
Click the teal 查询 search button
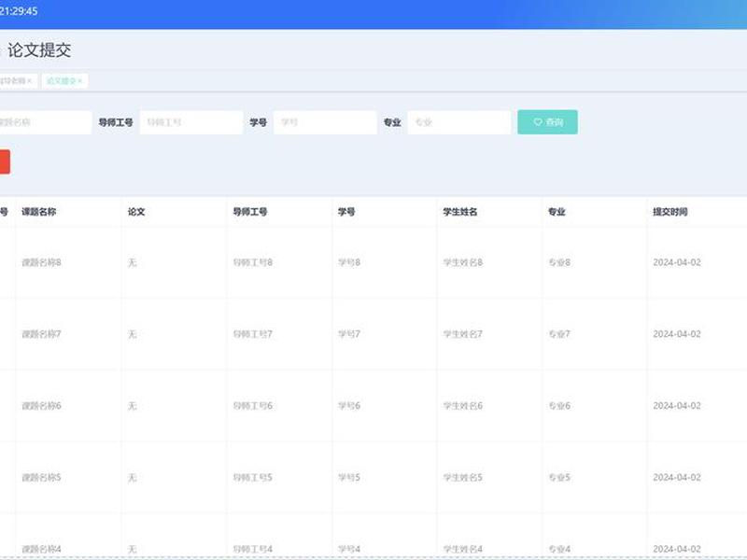coord(548,122)
